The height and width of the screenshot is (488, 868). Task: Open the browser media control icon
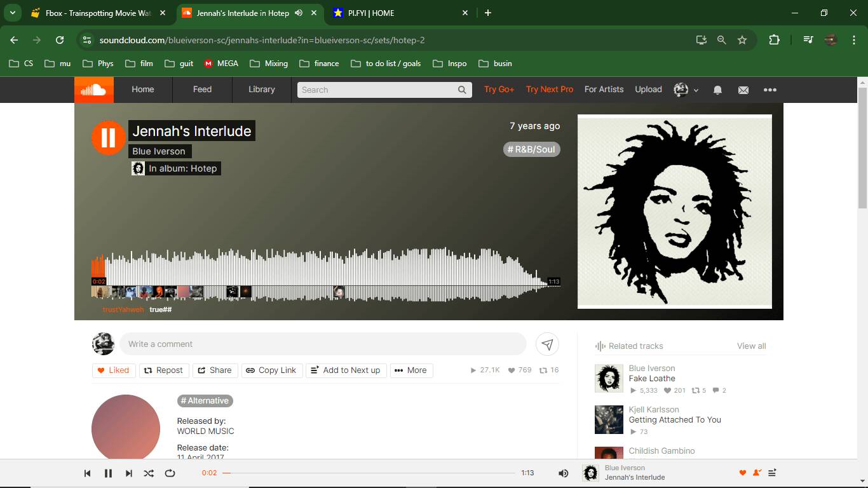click(808, 40)
